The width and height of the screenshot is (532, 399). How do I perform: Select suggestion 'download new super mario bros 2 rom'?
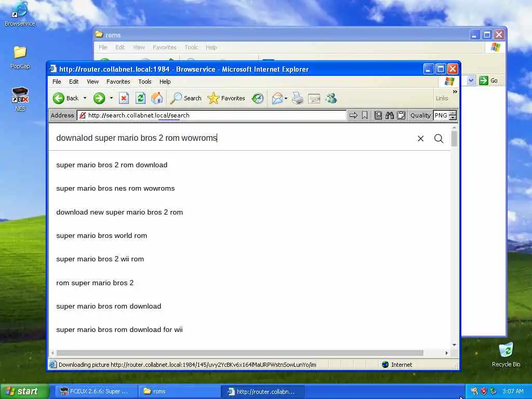pyautogui.click(x=119, y=212)
